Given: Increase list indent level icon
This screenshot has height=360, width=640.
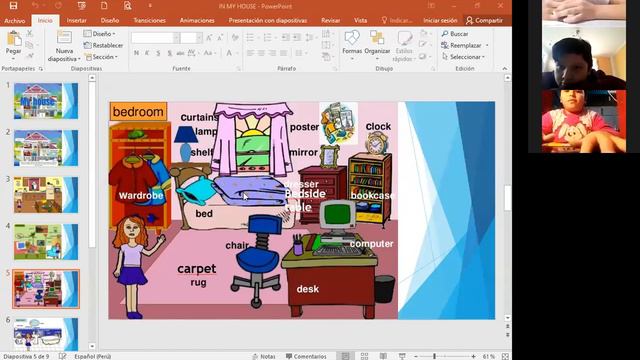Looking at the screenshot, I should click(x=297, y=38).
